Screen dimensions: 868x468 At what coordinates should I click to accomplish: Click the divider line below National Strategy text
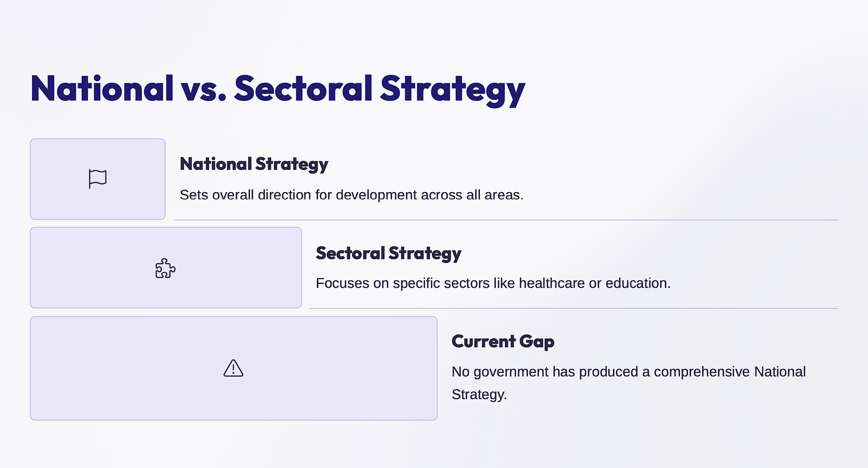(505, 220)
